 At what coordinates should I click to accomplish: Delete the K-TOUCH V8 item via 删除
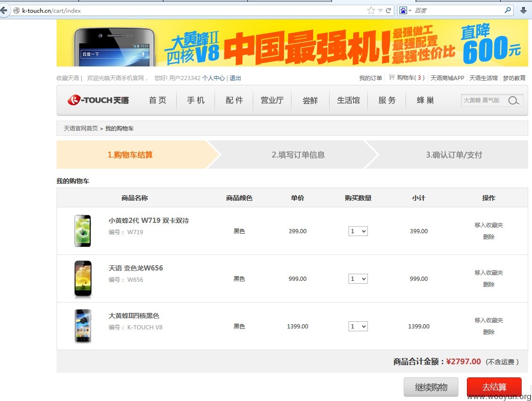489,332
